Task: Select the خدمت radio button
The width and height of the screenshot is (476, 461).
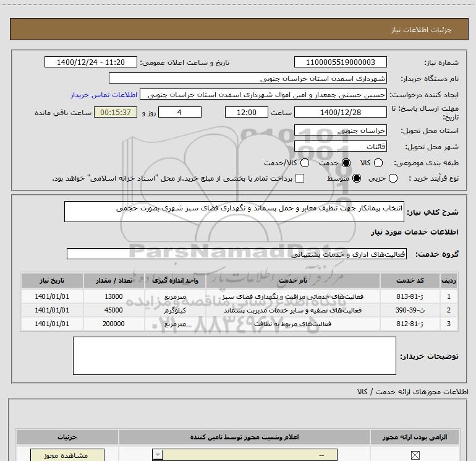Action: coord(346,163)
